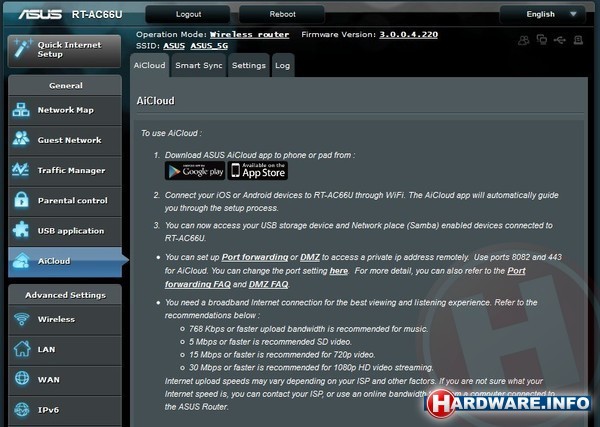Click the printer status icon in header
This screenshot has width=600, height=427.
click(x=578, y=40)
